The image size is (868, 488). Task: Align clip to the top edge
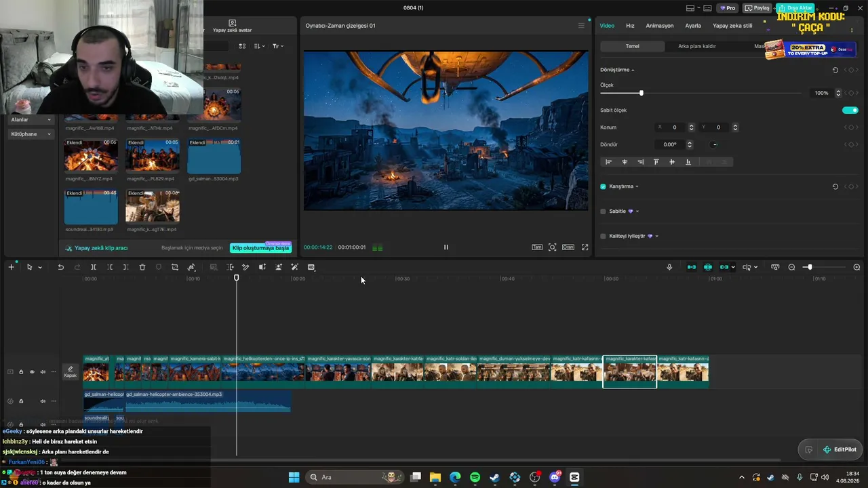point(656,162)
